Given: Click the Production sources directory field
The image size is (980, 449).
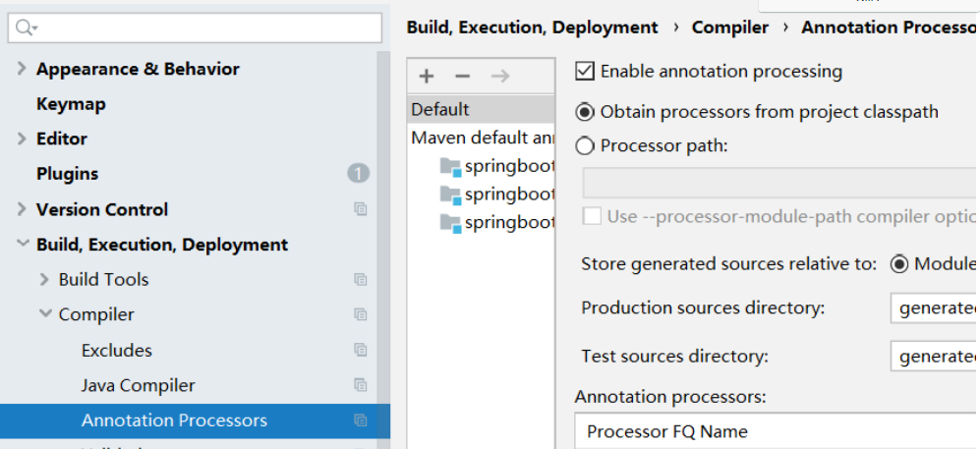Looking at the screenshot, I should coord(934,308).
